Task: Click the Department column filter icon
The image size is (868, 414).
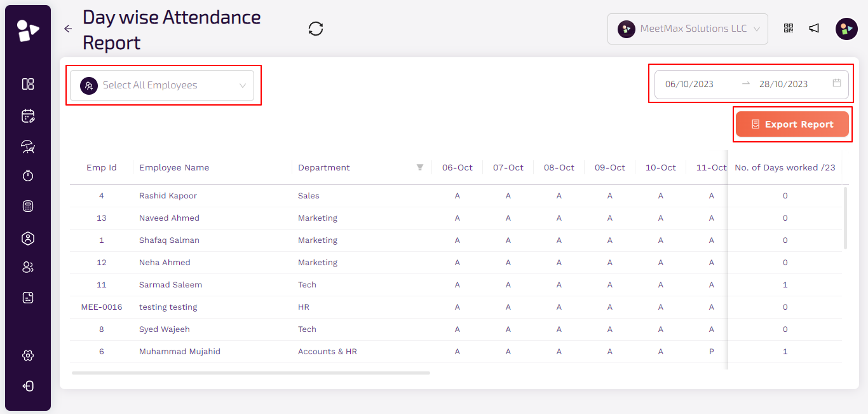Action: [x=420, y=167]
